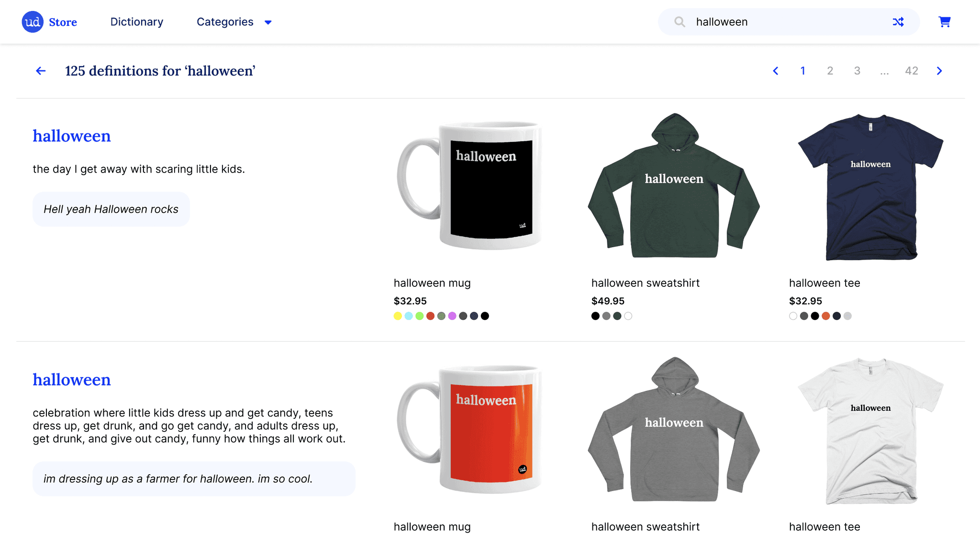Click the green halloween sweatshirt image
This screenshot has height=536, width=980.
click(674, 186)
